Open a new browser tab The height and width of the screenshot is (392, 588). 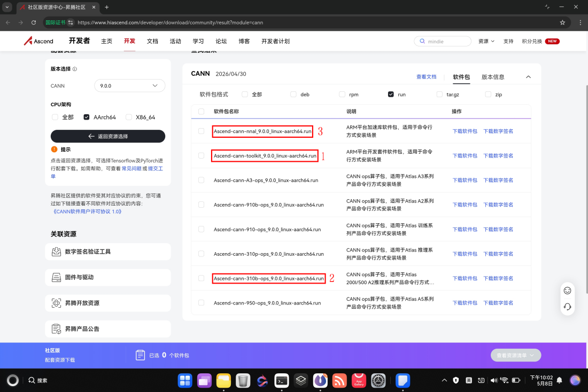(x=106, y=7)
